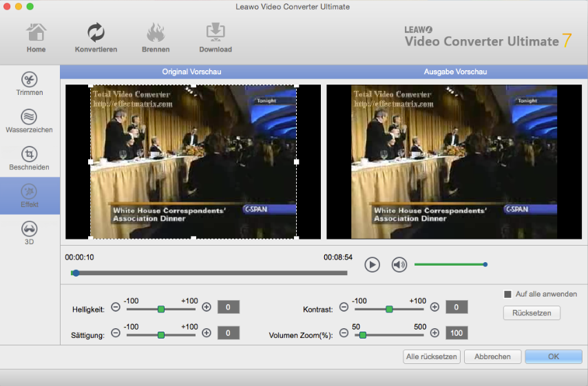Enable the Auf alle anwenden checkbox
The width and height of the screenshot is (588, 386).
click(x=508, y=294)
